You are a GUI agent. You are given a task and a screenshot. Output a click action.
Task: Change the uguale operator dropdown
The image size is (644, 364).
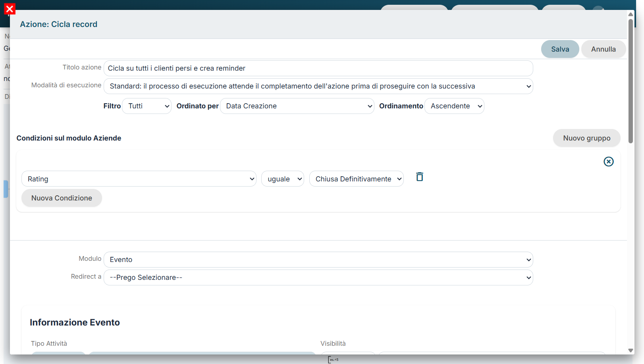pyautogui.click(x=283, y=179)
